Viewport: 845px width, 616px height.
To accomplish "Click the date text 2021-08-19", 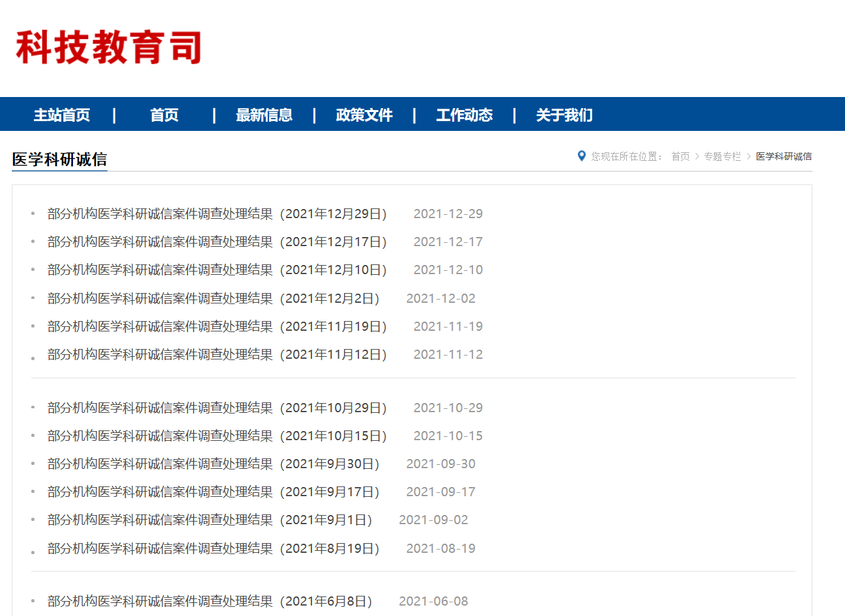I will point(441,548).
